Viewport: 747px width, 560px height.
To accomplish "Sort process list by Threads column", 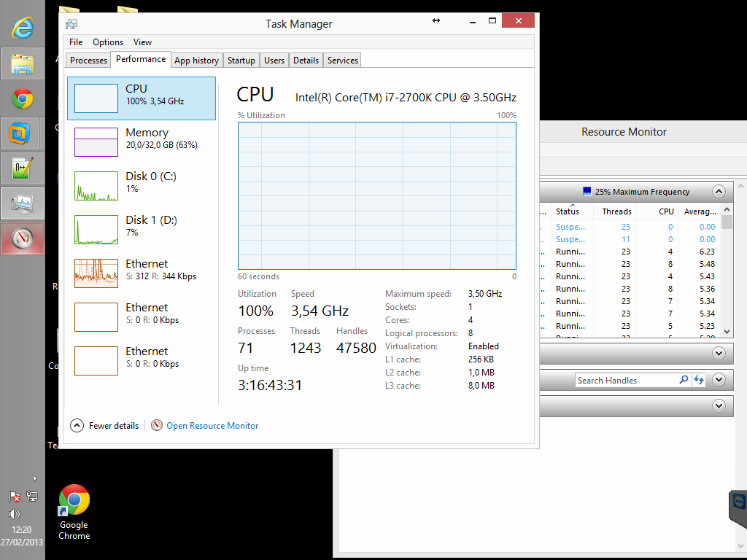I will click(x=616, y=211).
